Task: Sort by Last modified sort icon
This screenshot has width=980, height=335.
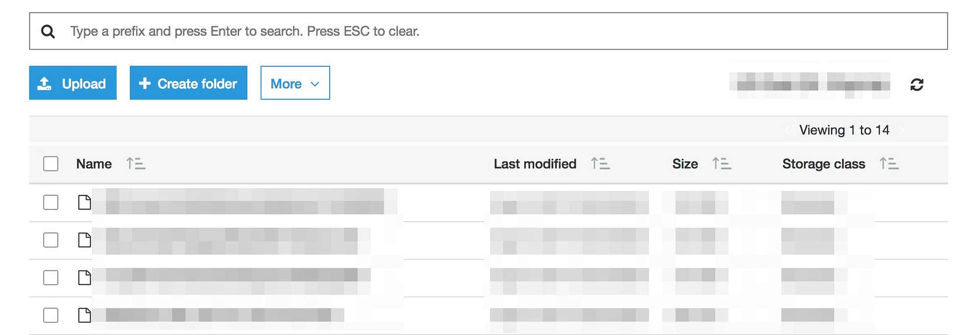Action: tap(600, 163)
